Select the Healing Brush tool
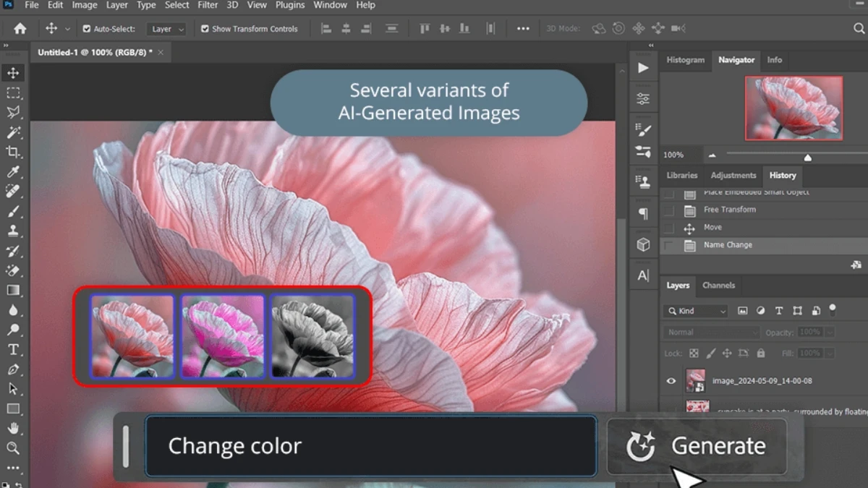Image resolution: width=868 pixels, height=488 pixels. coord(13,192)
